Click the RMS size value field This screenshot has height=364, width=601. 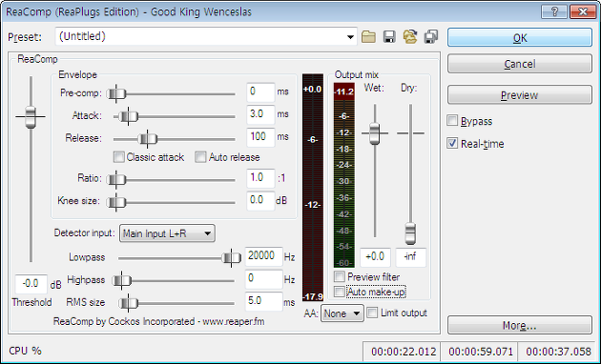[x=263, y=302]
